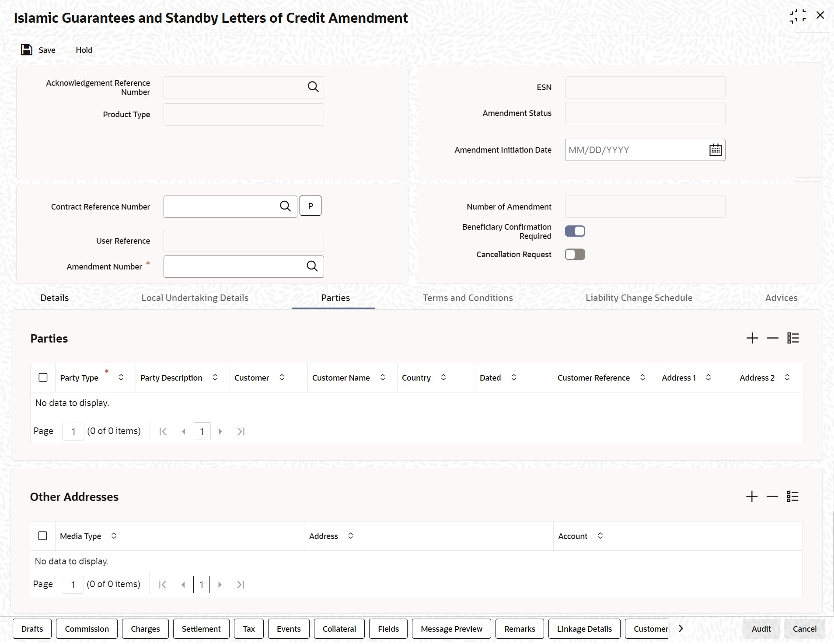Image resolution: width=834 pixels, height=644 pixels.
Task: Remove selected row from Other Addresses
Action: coord(772,497)
